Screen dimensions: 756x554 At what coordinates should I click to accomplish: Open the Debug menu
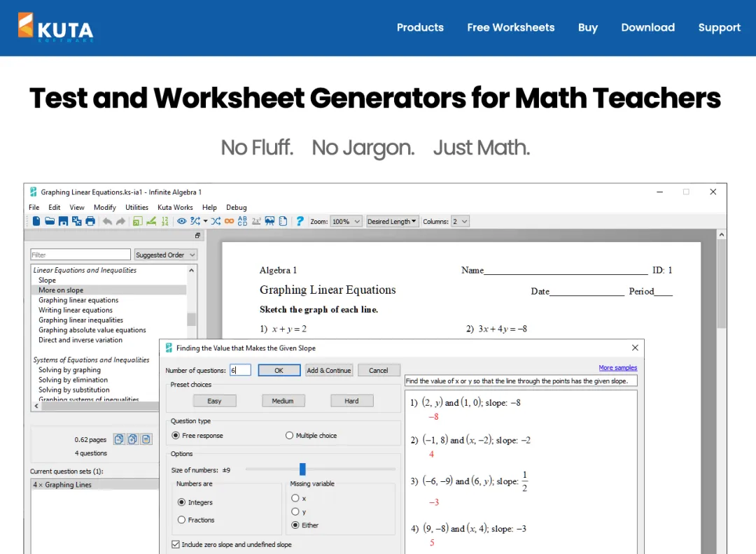(237, 207)
